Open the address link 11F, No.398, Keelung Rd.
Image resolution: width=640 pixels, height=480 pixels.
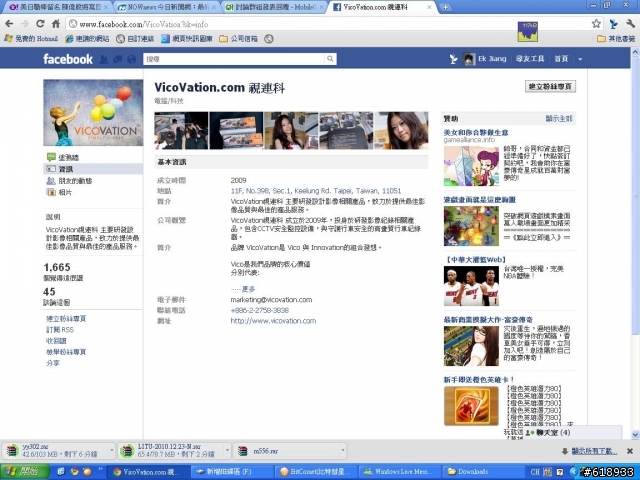tap(316, 191)
